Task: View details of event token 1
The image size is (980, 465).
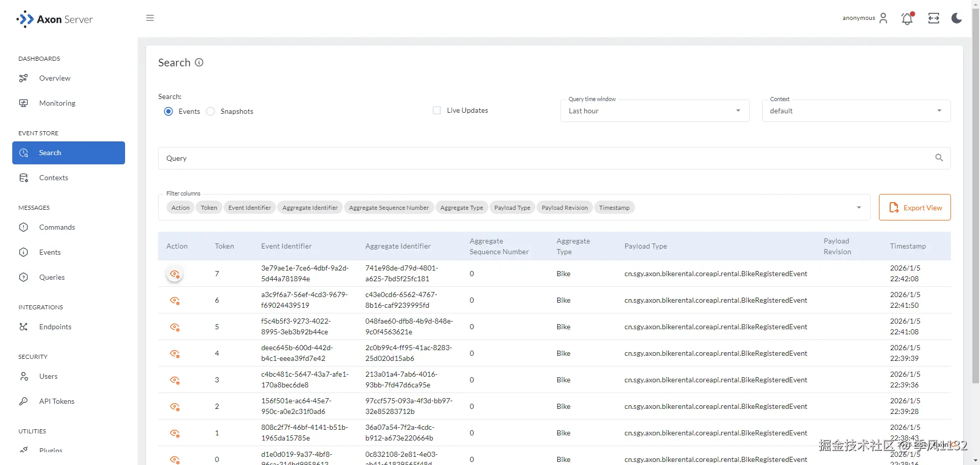Action: click(x=175, y=433)
